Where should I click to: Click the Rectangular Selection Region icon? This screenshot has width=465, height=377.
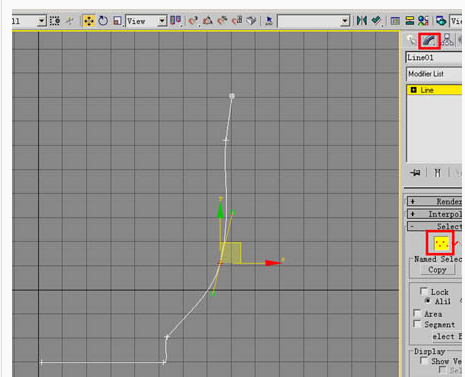tap(55, 21)
